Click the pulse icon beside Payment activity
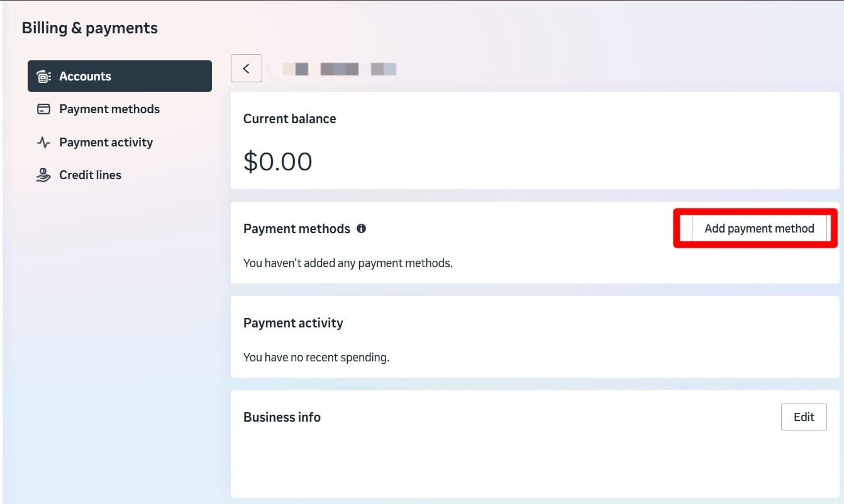This screenshot has height=504, width=844. 43,143
